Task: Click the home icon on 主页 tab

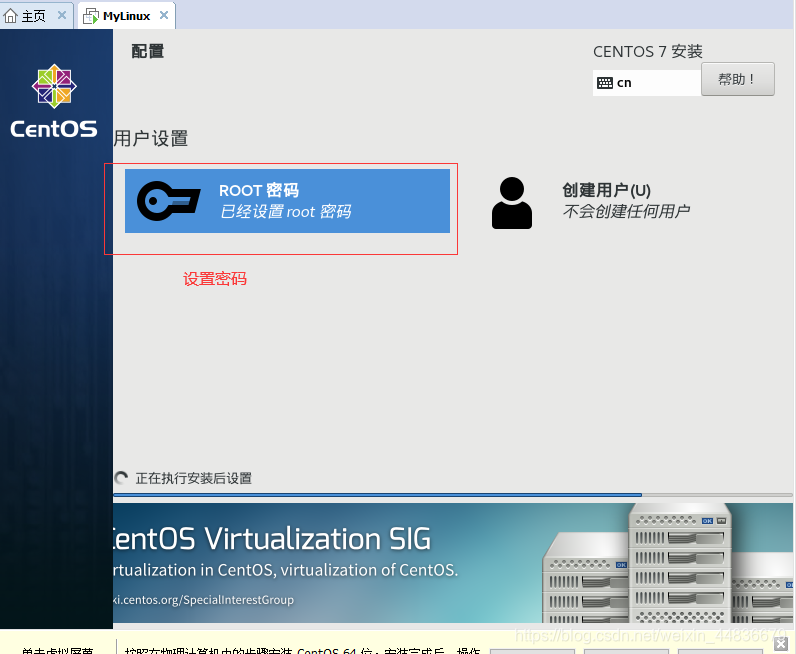Action: pos(10,16)
